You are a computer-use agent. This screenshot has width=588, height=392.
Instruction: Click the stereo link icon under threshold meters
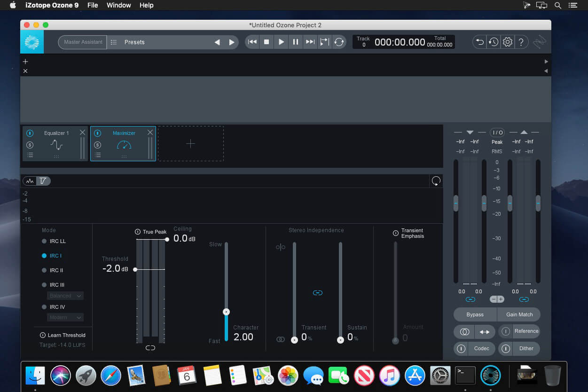click(x=150, y=348)
